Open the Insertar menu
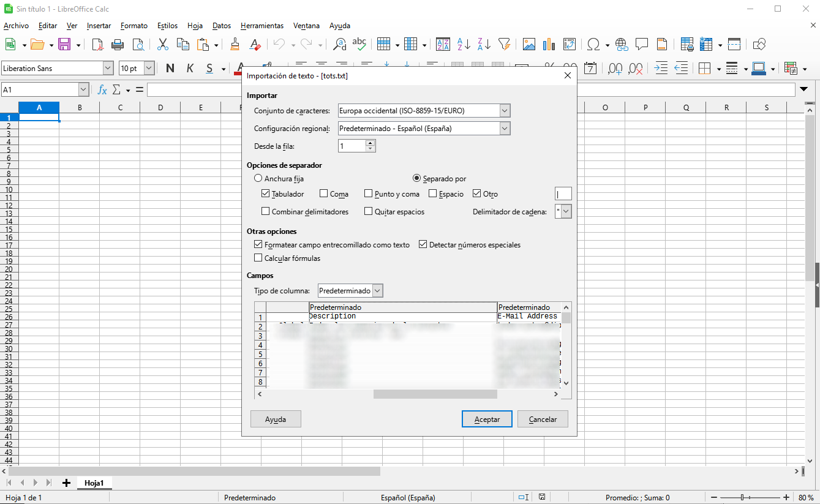 [99, 26]
